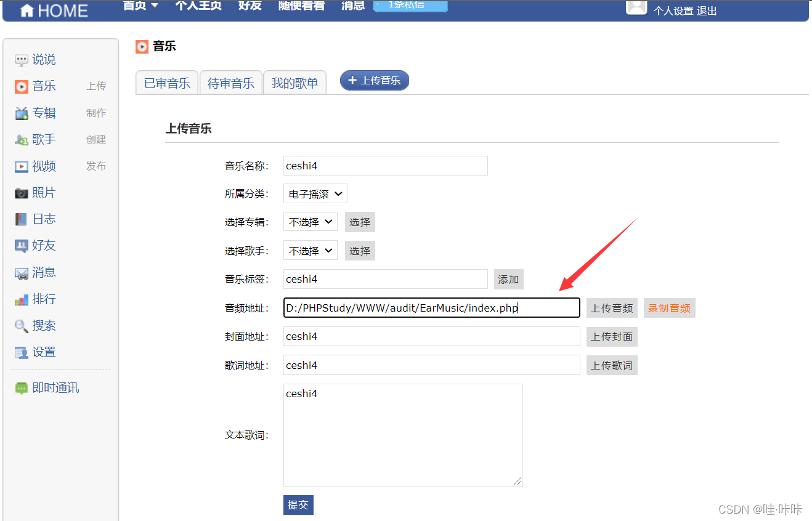Image resolution: width=812 pixels, height=521 pixels.
Task: Expand the 选择专辑 不选择 dropdown
Action: pyautogui.click(x=310, y=222)
